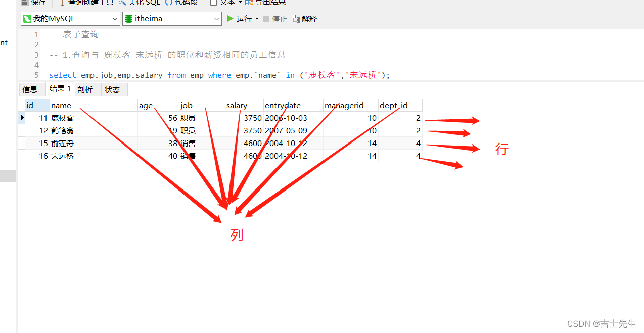
Task: Select the cell 俞莲舟
Action: coord(94,143)
